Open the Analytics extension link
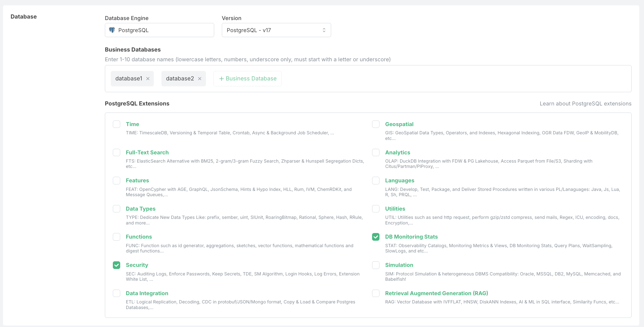The height and width of the screenshot is (327, 644). pyautogui.click(x=397, y=153)
